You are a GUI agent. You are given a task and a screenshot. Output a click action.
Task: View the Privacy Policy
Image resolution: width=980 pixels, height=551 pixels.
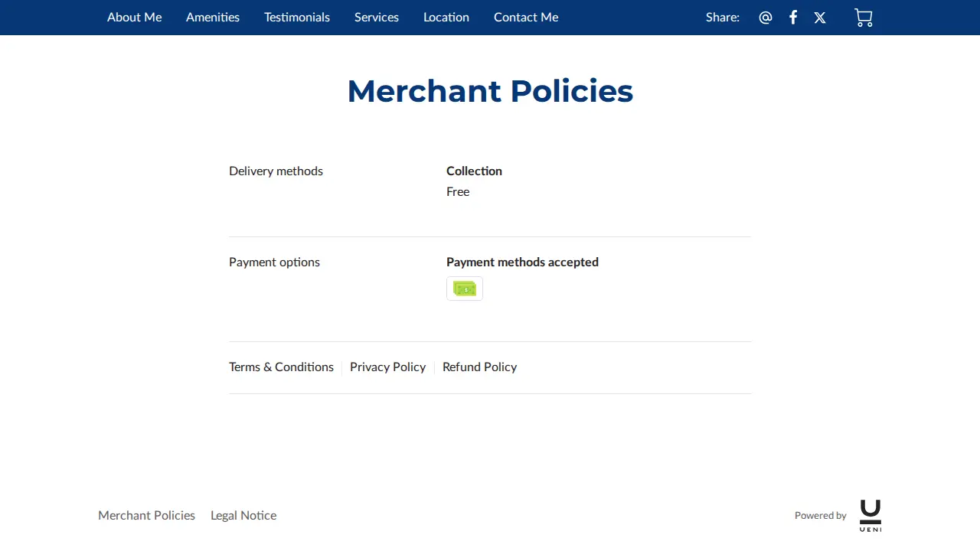pyautogui.click(x=388, y=367)
